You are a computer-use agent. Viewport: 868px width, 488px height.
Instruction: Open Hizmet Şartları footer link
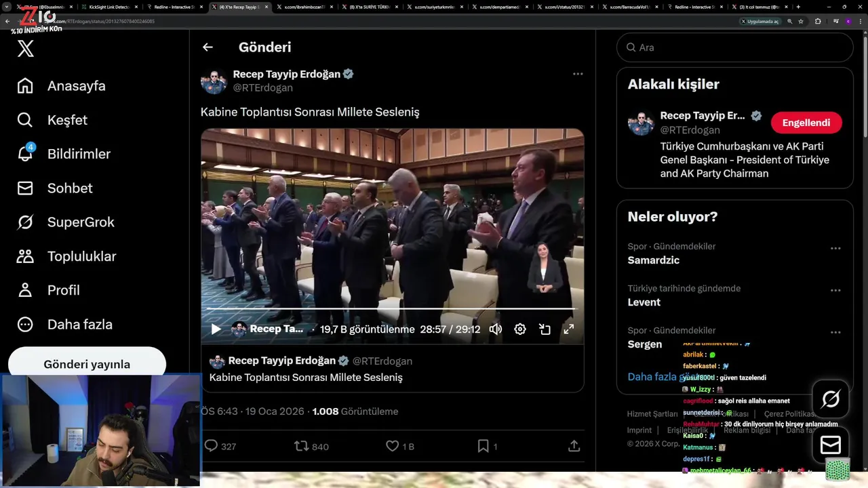click(x=652, y=413)
